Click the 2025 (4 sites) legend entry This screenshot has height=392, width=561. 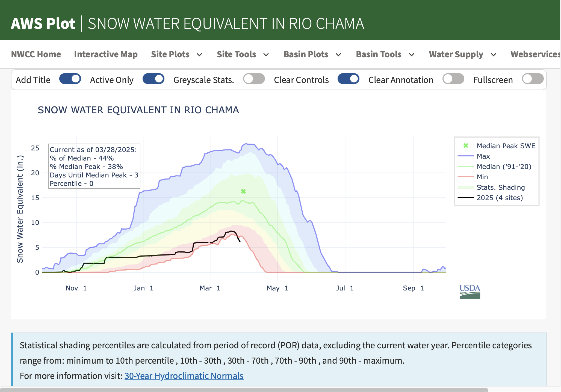pyautogui.click(x=499, y=198)
